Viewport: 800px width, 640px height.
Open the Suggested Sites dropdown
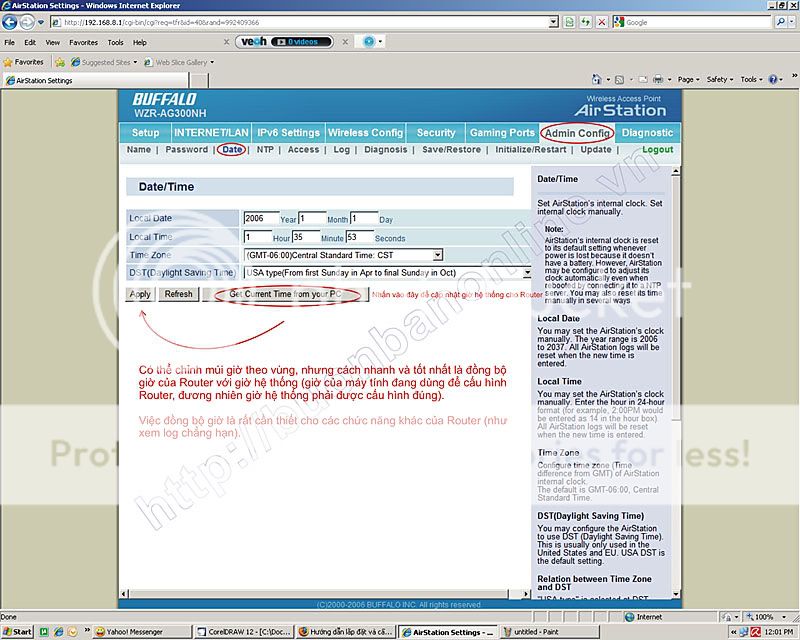[x=105, y=62]
